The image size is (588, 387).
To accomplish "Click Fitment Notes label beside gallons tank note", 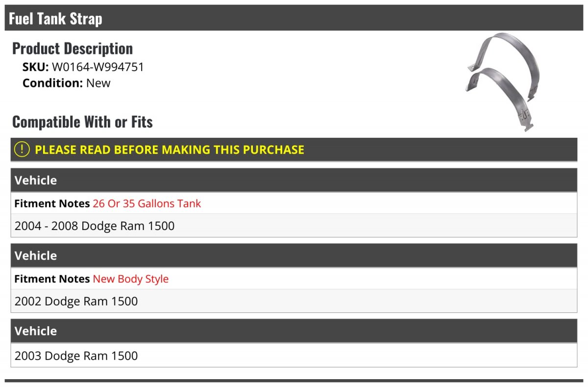I will (52, 203).
